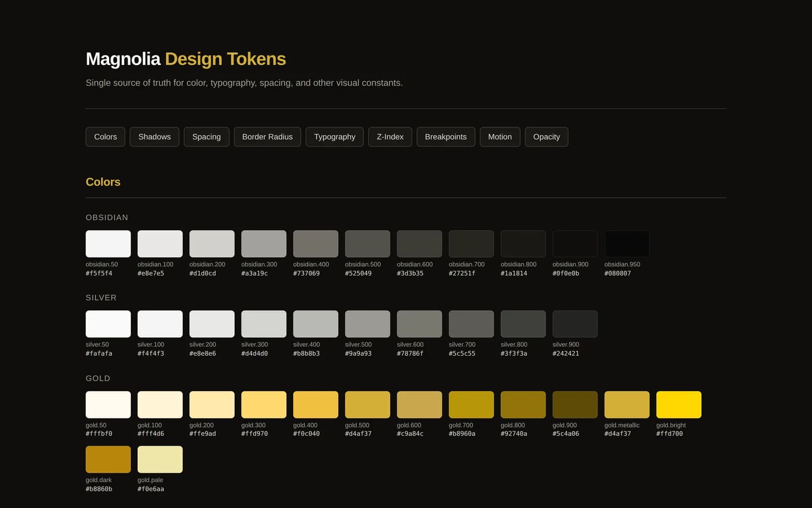Screen dimensions: 812x508
Task: Select the gold.metallic swatch
Action: [x=627, y=405]
